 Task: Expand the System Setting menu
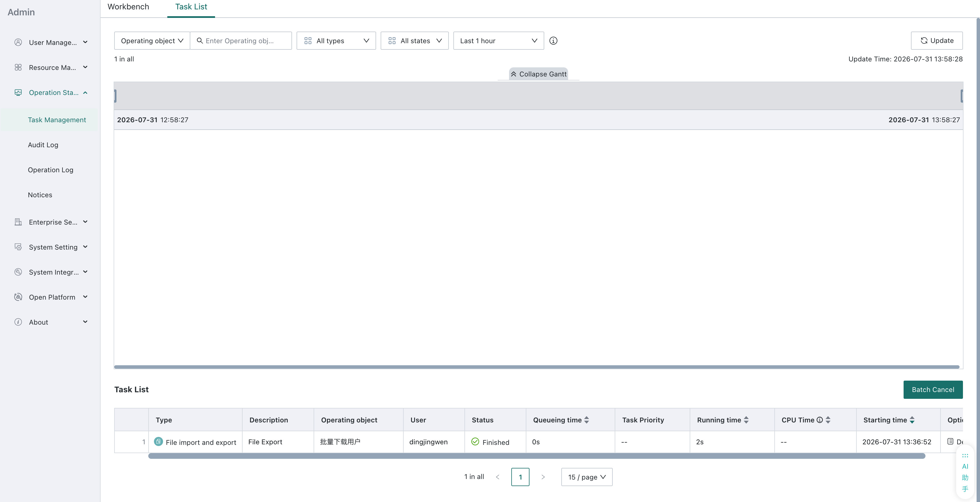85,247
